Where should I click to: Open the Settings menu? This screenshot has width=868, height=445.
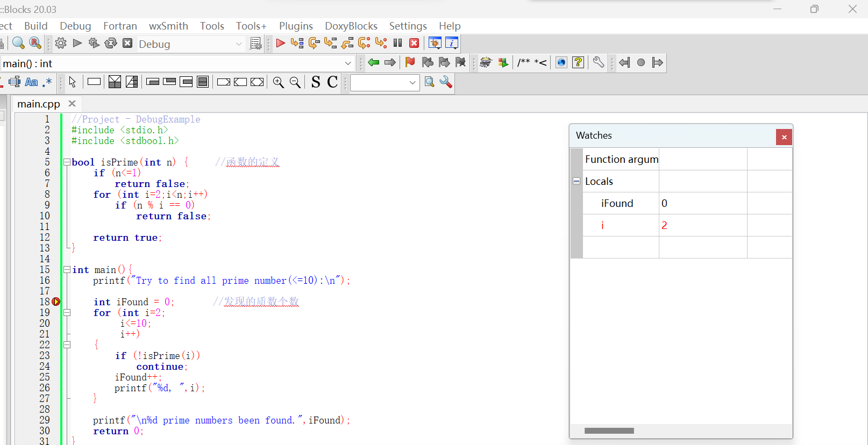tap(408, 26)
